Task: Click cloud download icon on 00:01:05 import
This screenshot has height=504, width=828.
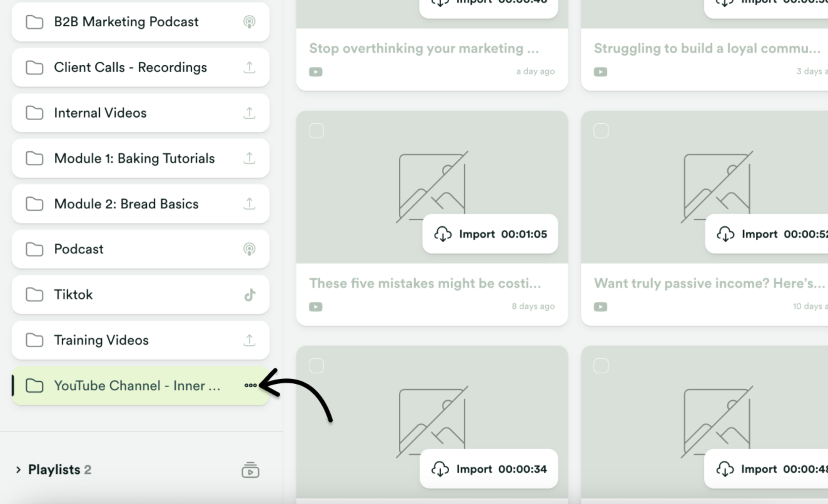Action: (443, 234)
